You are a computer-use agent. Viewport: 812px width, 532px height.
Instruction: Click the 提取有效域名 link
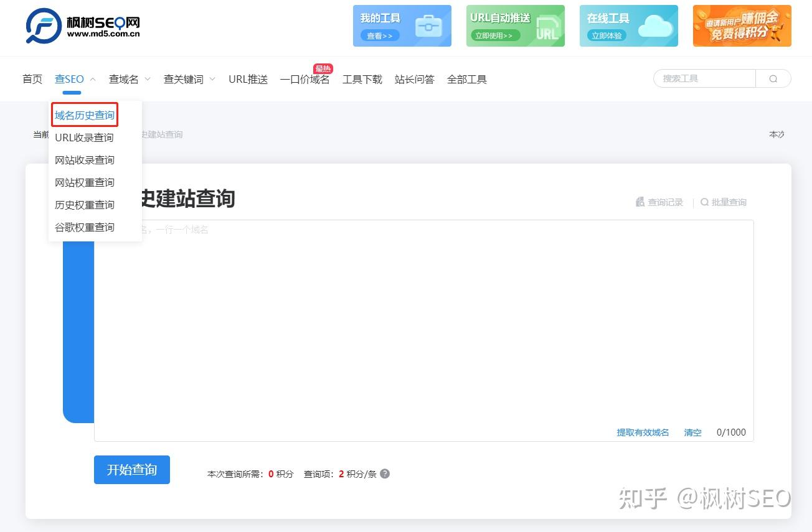643,432
